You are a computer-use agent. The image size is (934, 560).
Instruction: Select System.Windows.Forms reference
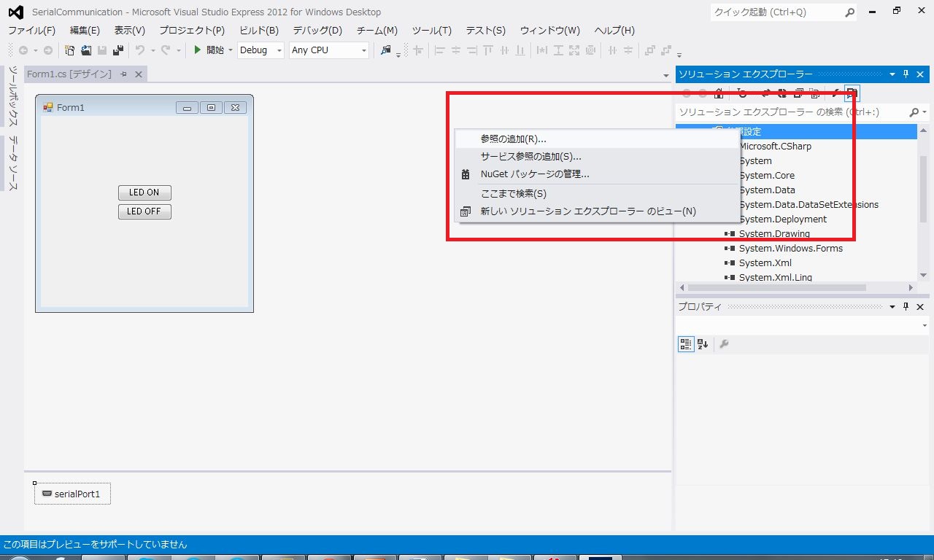tap(790, 249)
